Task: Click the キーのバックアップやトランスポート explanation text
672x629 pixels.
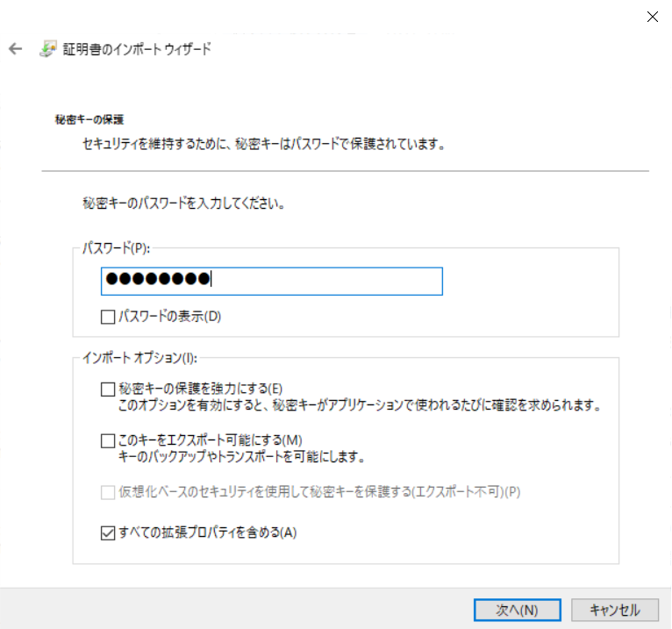Action: click(241, 457)
